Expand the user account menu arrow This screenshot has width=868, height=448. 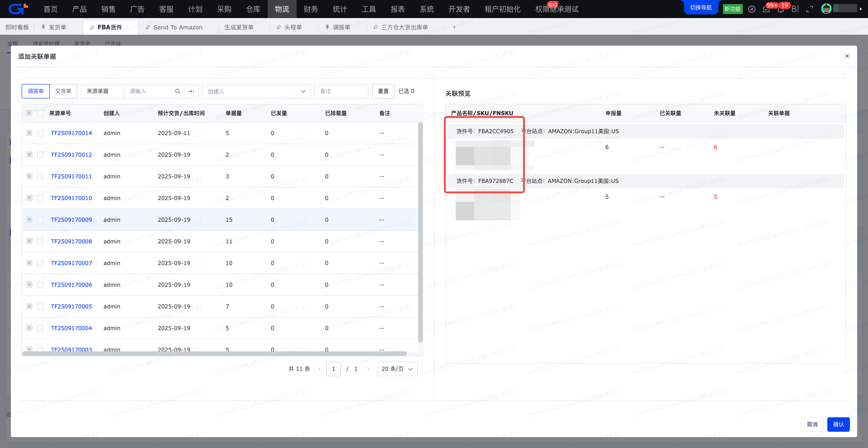click(861, 9)
